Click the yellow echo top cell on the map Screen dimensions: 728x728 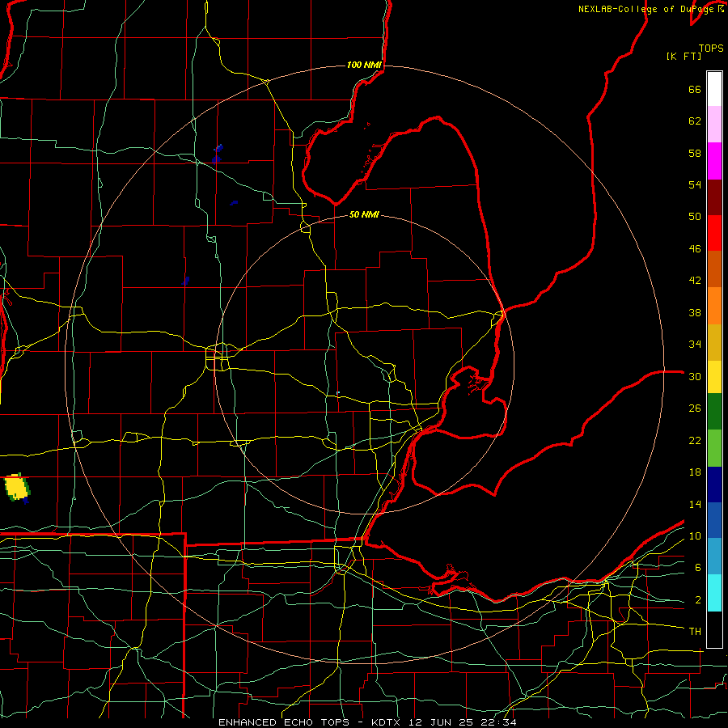[17, 488]
